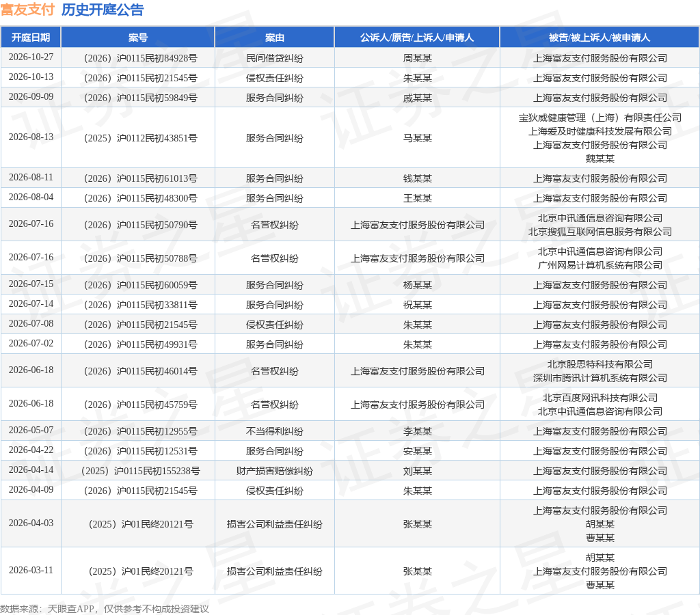The height and width of the screenshot is (615, 700).
Task: Select the 案号 column header
Action: (138, 38)
